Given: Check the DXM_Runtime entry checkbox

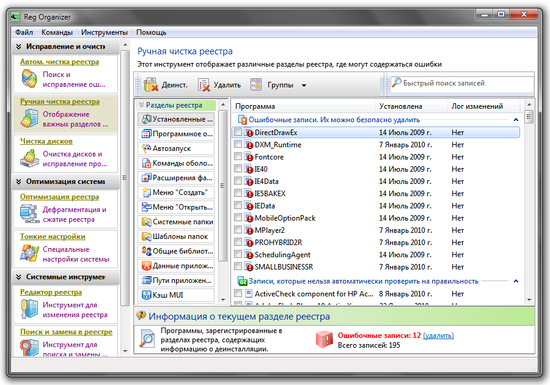Looking at the screenshot, I should [238, 144].
